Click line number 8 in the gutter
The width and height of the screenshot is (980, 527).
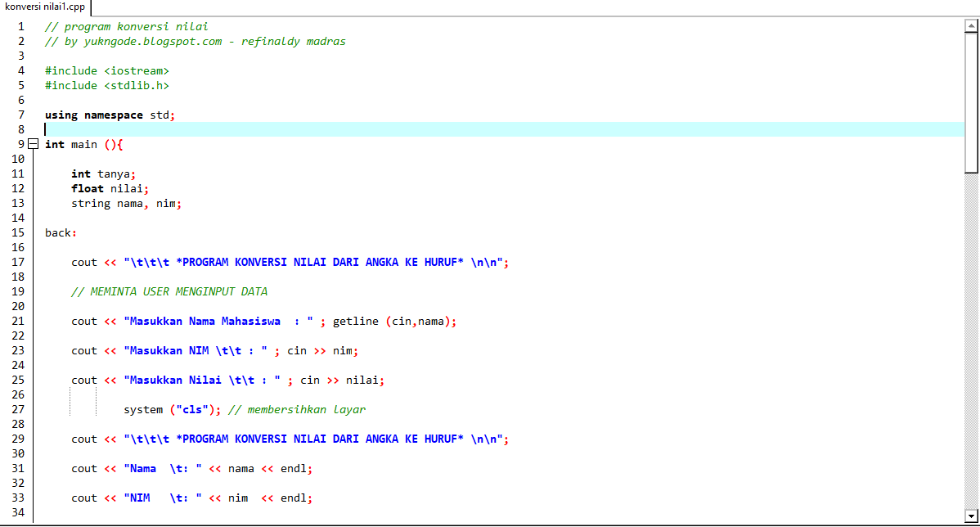21,129
